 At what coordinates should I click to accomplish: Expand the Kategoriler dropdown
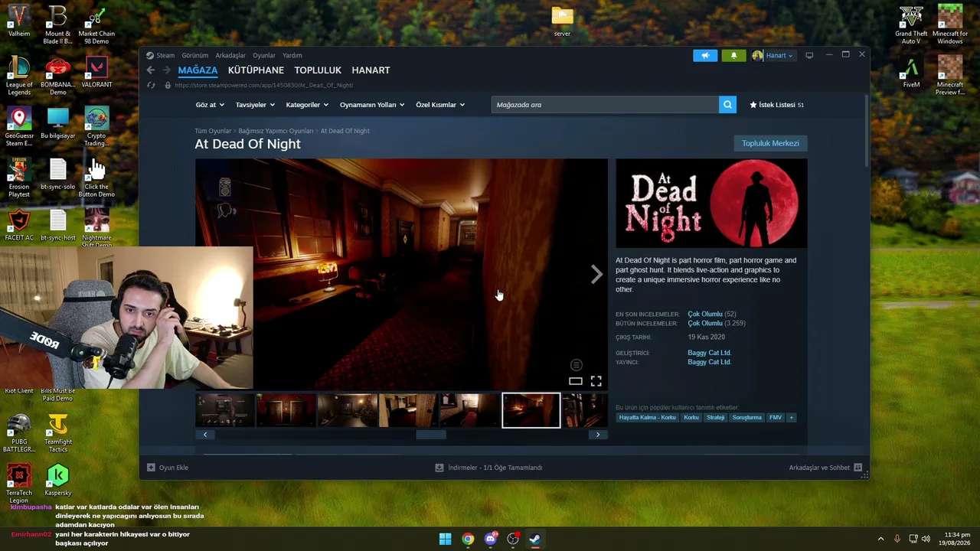click(x=307, y=105)
